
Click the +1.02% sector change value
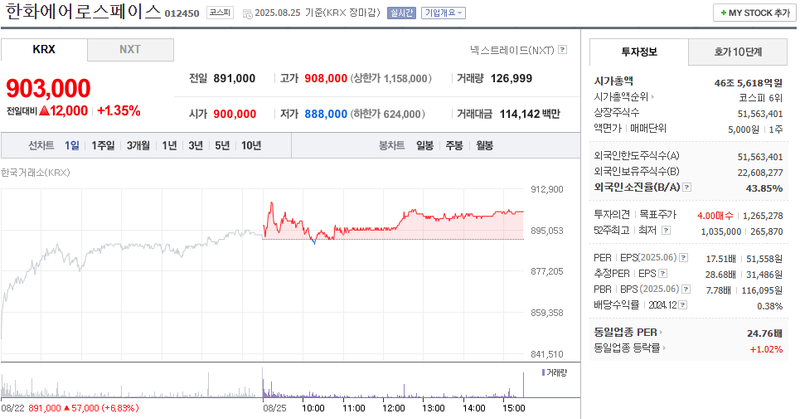click(x=766, y=350)
